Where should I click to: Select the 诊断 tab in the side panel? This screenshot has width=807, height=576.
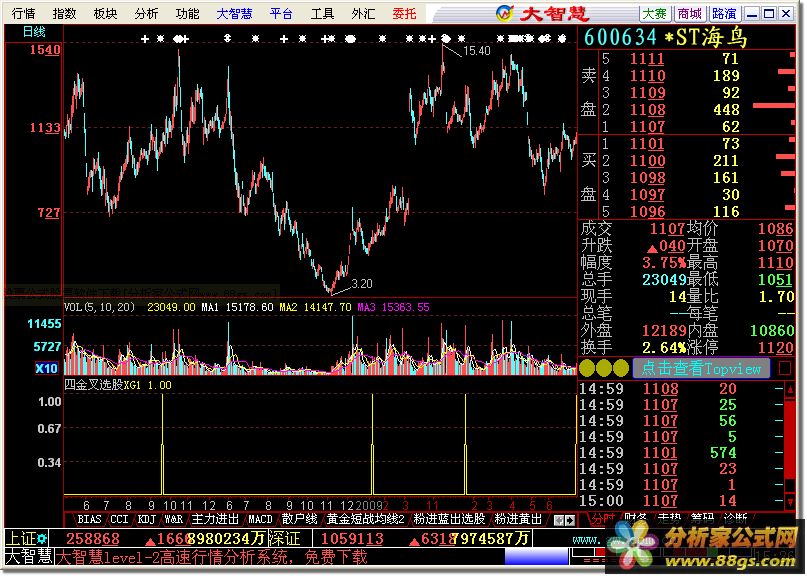[735, 519]
